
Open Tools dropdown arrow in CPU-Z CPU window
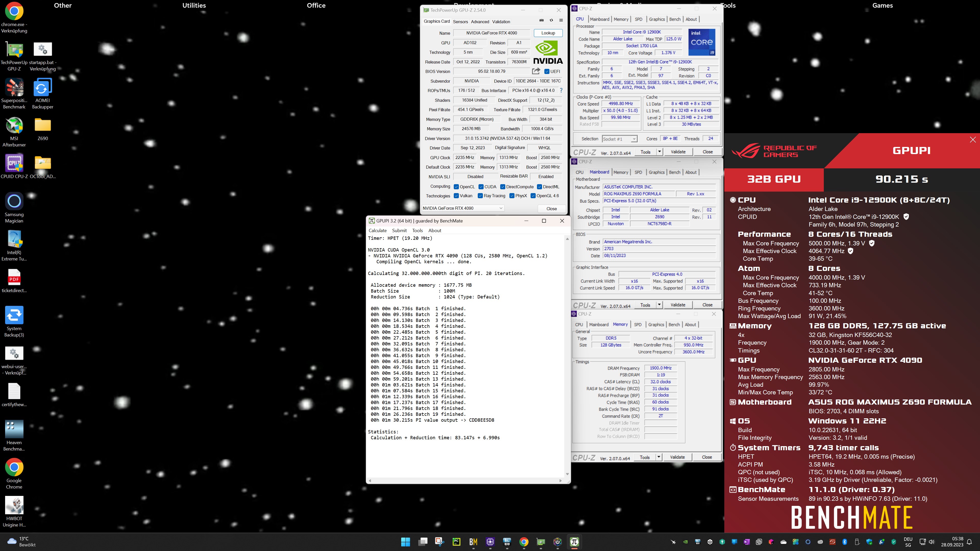[x=659, y=152]
